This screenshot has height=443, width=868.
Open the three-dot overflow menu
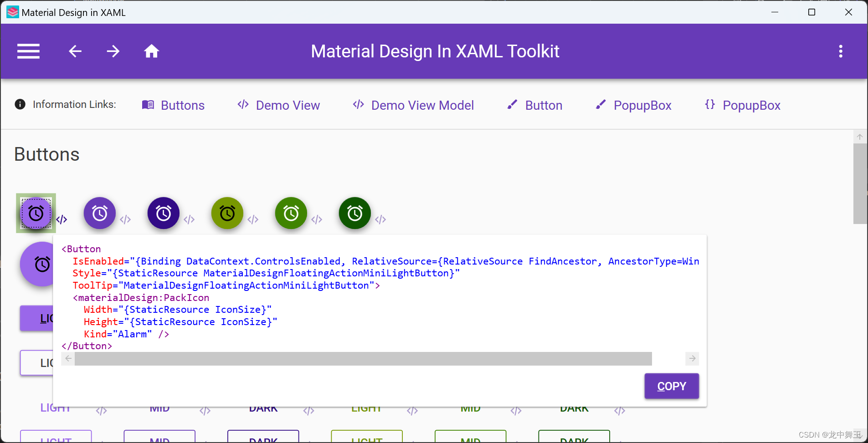(x=841, y=51)
